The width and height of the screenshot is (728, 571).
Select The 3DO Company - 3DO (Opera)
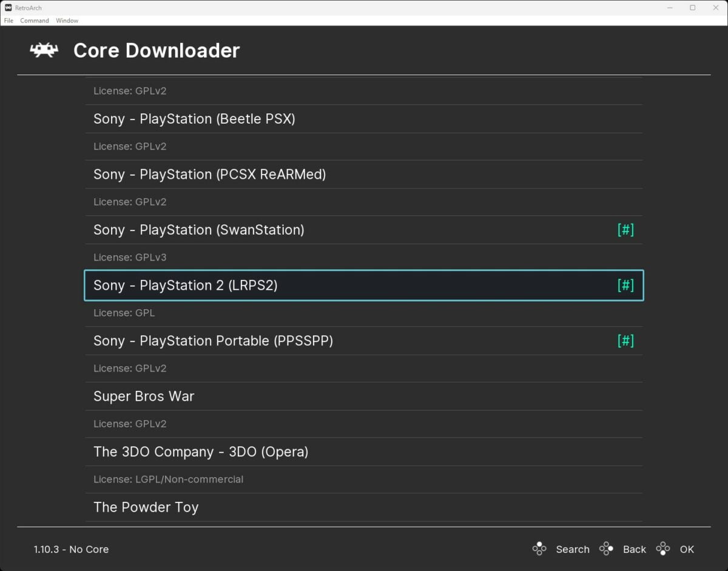(x=201, y=452)
